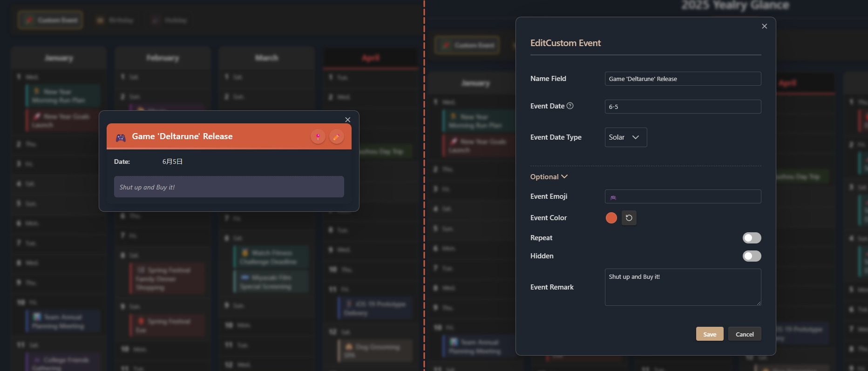This screenshot has height=371, width=868.
Task: Click the pencil edit icon on event card
Action: [x=336, y=137]
